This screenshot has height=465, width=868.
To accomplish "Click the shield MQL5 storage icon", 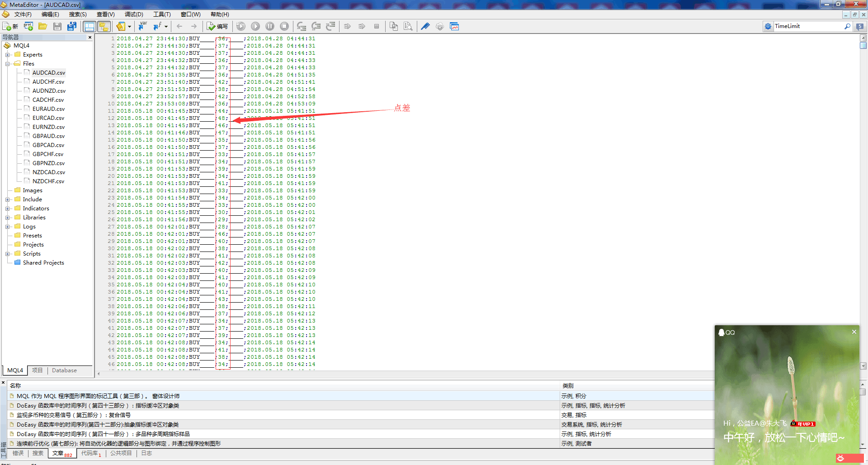I will pos(440,26).
